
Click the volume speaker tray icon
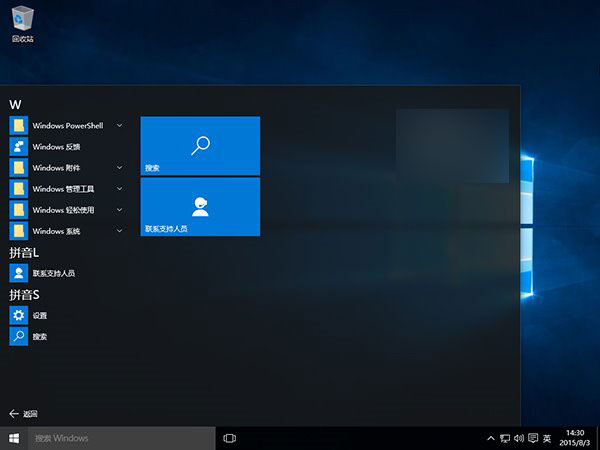click(518, 438)
